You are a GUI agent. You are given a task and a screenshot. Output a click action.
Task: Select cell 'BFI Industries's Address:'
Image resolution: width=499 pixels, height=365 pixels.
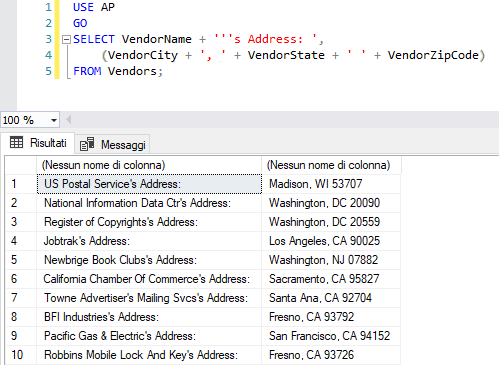(149, 317)
